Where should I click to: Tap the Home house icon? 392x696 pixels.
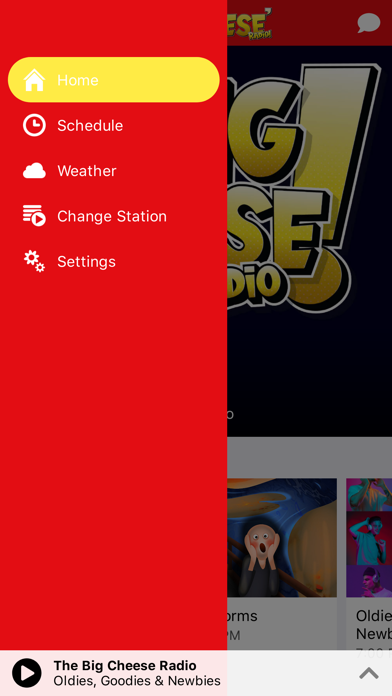coord(34,80)
